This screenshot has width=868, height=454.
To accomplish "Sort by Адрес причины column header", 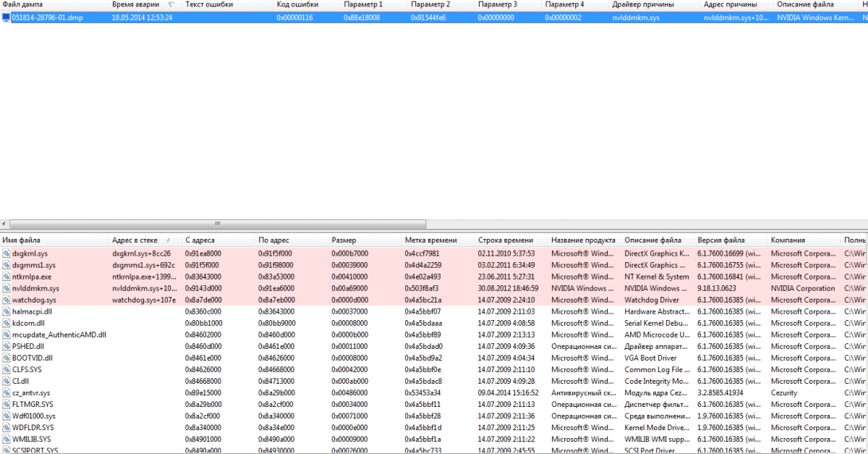I will click(738, 4).
